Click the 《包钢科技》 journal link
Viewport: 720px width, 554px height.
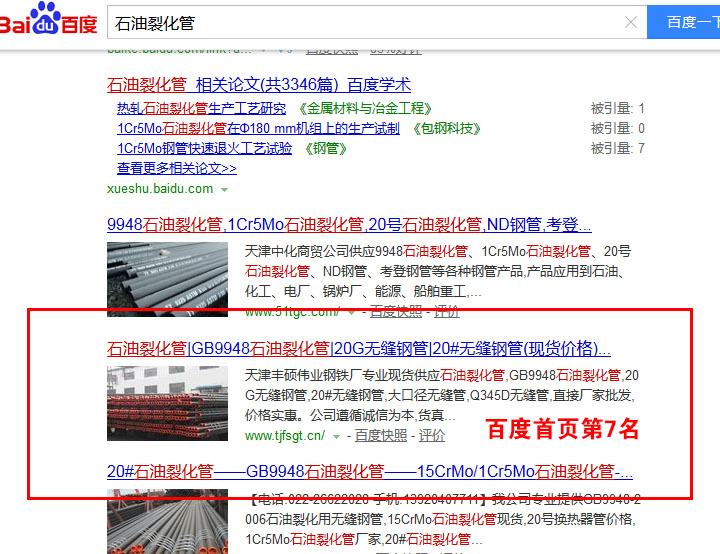[x=446, y=128]
